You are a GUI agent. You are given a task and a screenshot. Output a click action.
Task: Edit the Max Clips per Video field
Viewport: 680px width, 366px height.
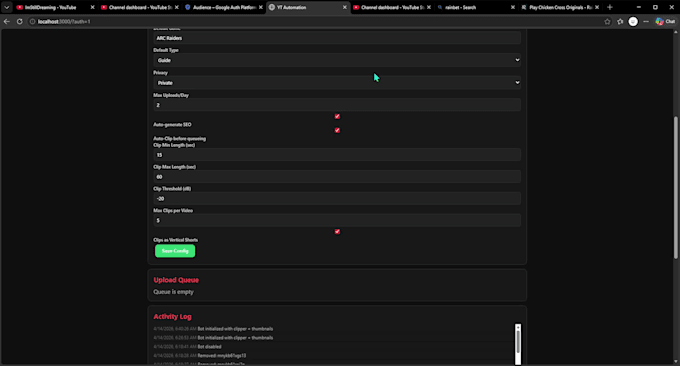(337, 220)
